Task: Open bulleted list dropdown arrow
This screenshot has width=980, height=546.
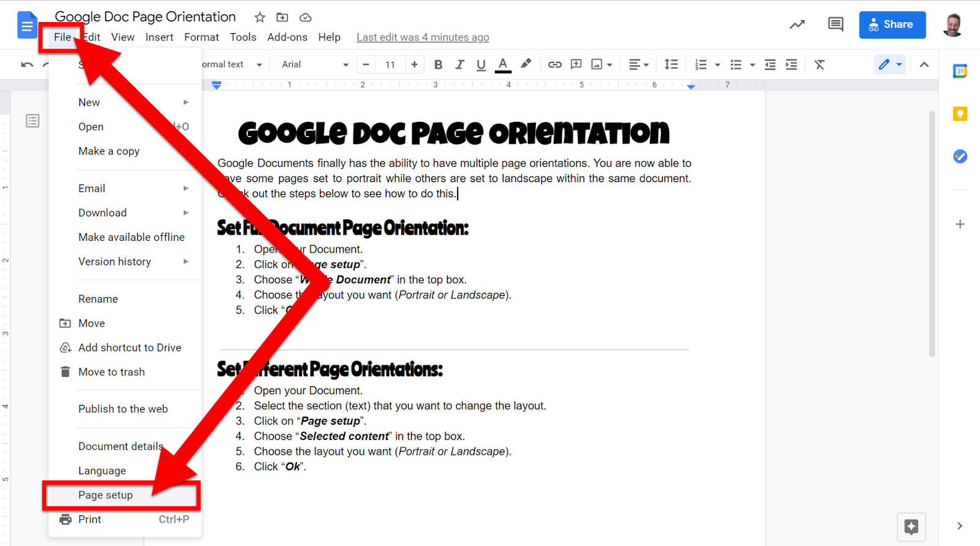Action: coord(752,64)
